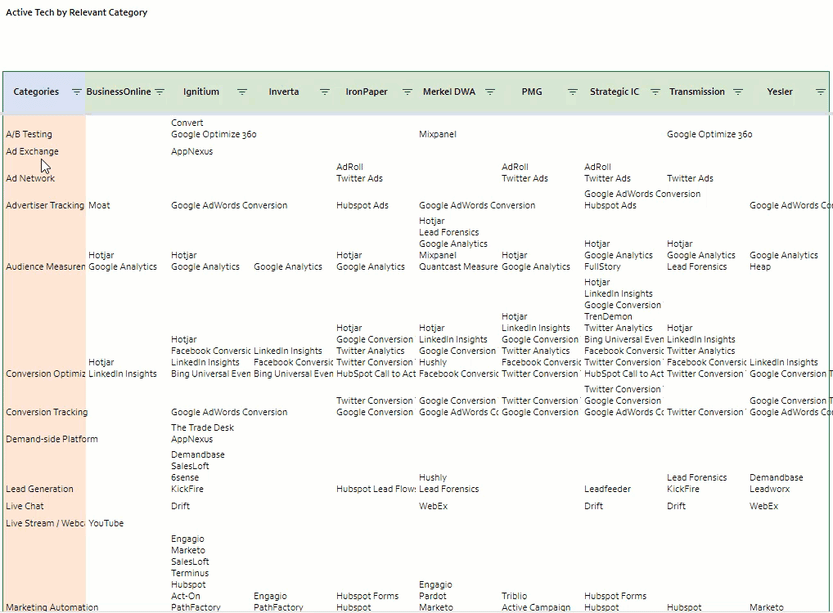Click the Advertiser Tracking category row

click(45, 205)
